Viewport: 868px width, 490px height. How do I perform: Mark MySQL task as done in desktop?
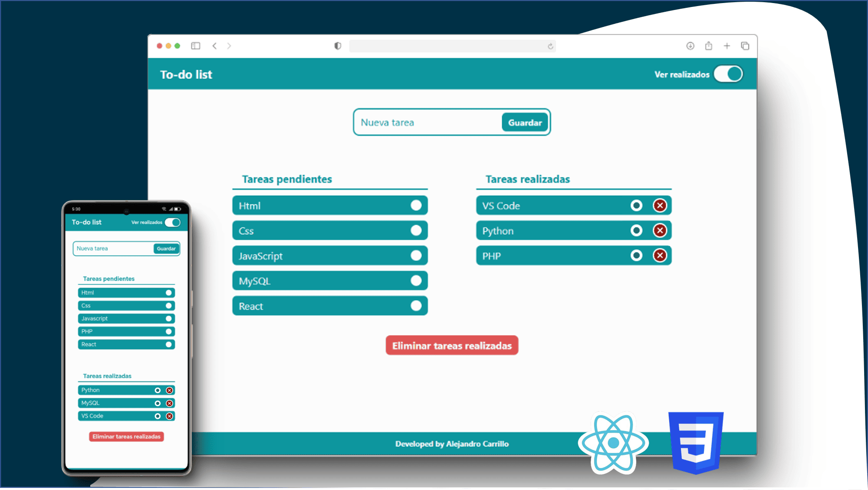click(x=416, y=281)
